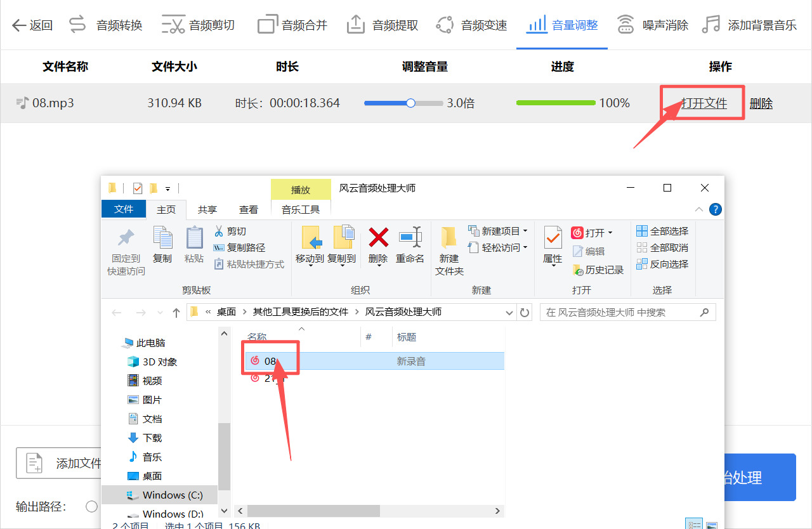The height and width of the screenshot is (529, 812).
Task: Adjust the 3.0倍 volume slider
Action: [411, 102]
